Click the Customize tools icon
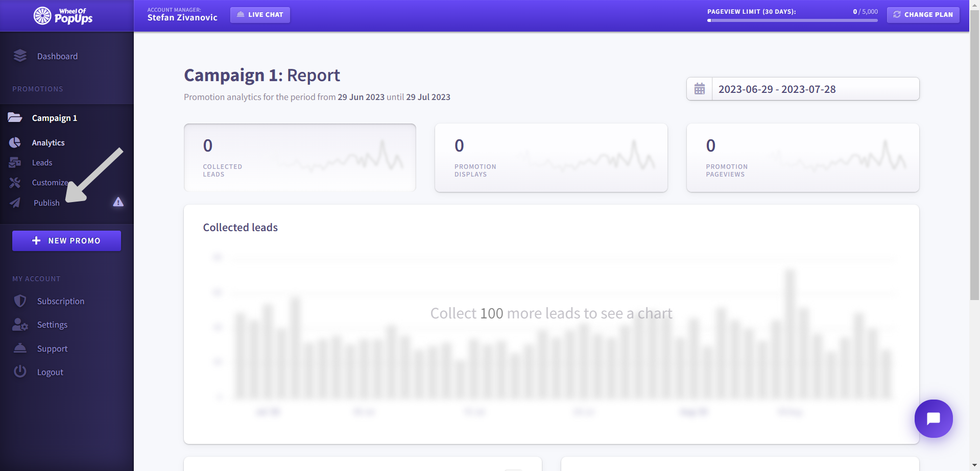 click(15, 182)
